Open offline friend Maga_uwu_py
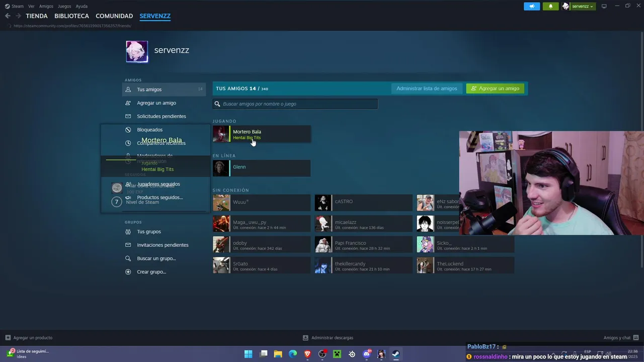This screenshot has width=644, height=362. click(261, 224)
